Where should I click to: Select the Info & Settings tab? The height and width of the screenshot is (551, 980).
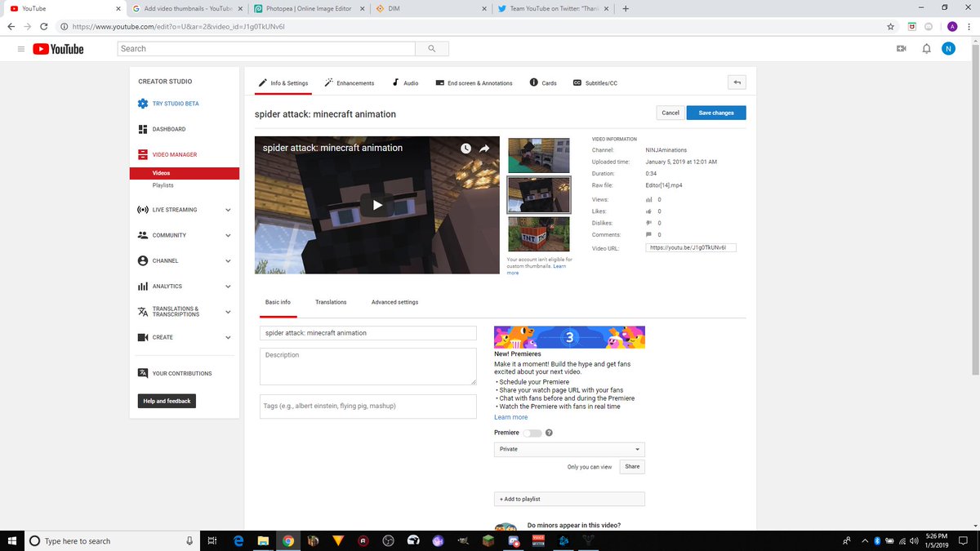tap(283, 83)
